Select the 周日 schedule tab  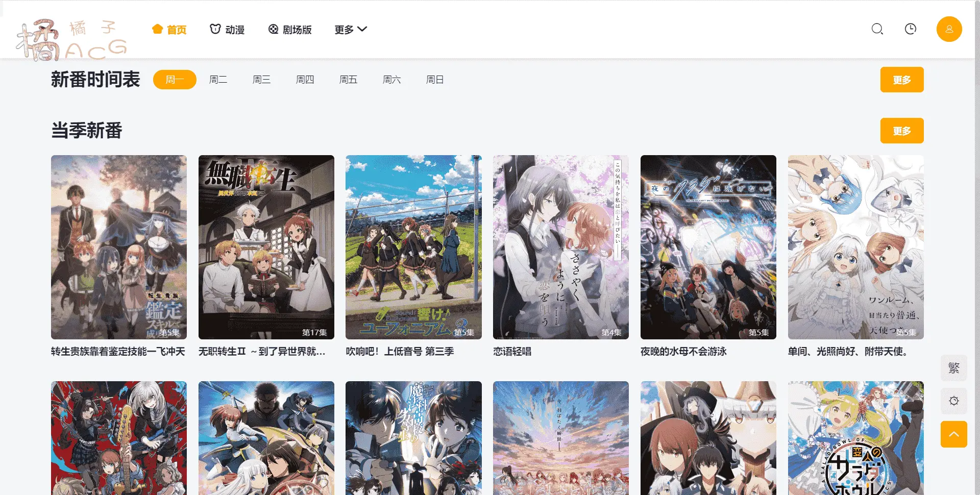pos(435,80)
